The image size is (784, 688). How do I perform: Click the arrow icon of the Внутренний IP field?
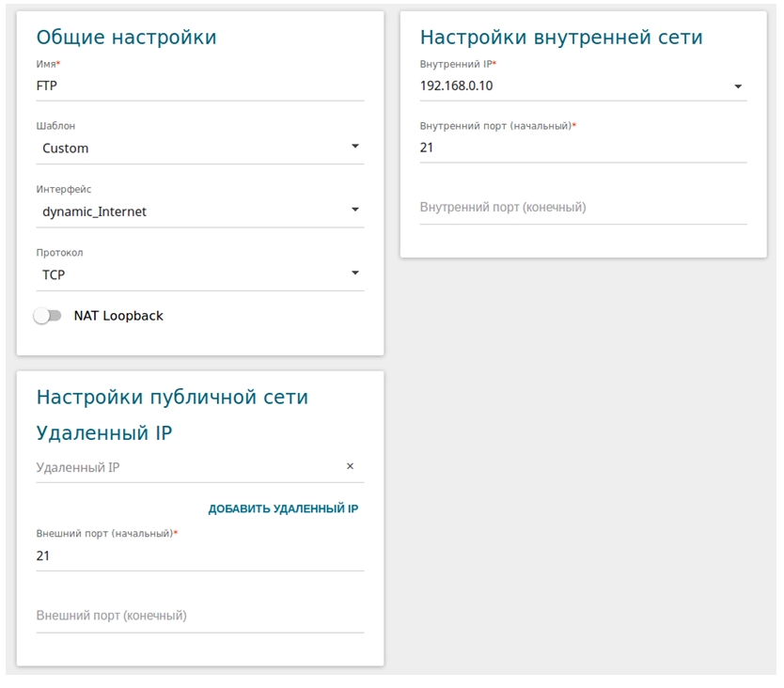tap(737, 86)
